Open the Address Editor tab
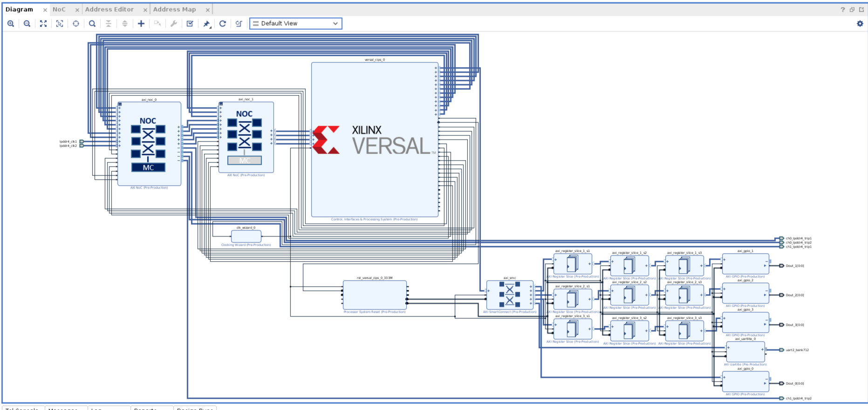This screenshot has width=868, height=410. coord(109,10)
